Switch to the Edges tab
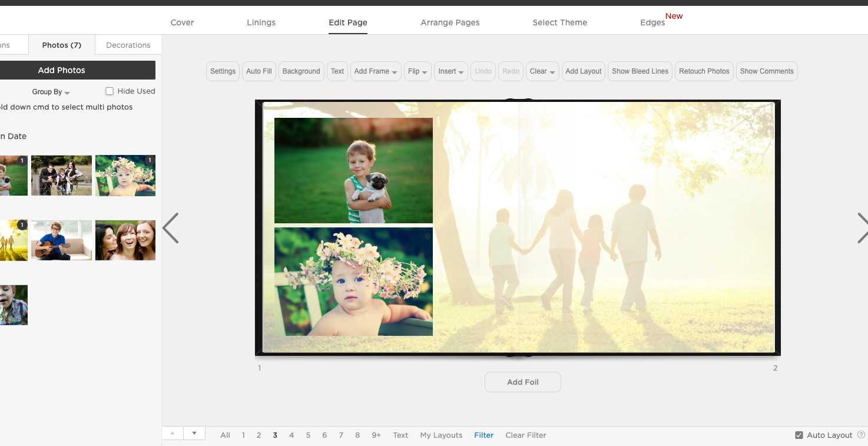Viewport: 868px width, 446px height. coord(652,22)
